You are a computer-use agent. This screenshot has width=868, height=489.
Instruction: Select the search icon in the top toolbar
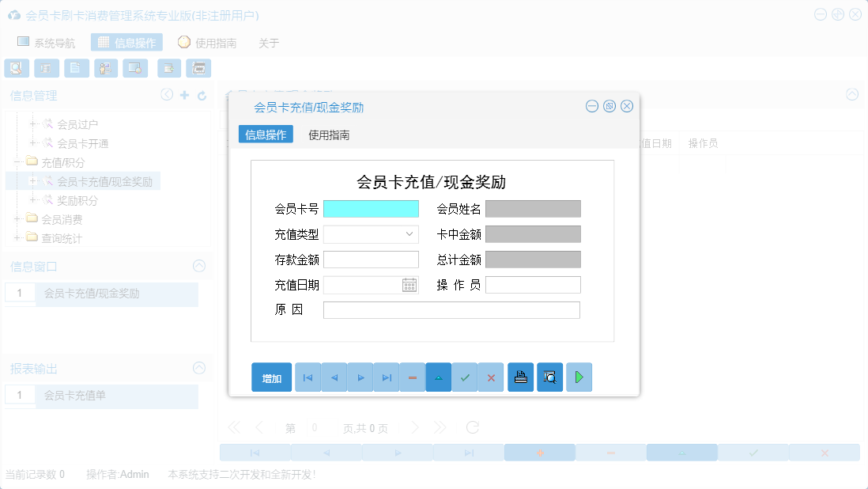click(17, 68)
